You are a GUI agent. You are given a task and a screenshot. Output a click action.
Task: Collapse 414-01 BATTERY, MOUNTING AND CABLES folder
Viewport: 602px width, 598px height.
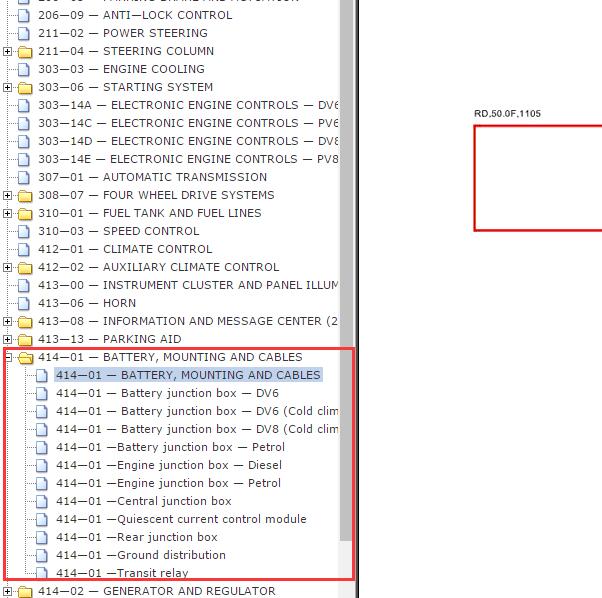pyautogui.click(x=8, y=357)
